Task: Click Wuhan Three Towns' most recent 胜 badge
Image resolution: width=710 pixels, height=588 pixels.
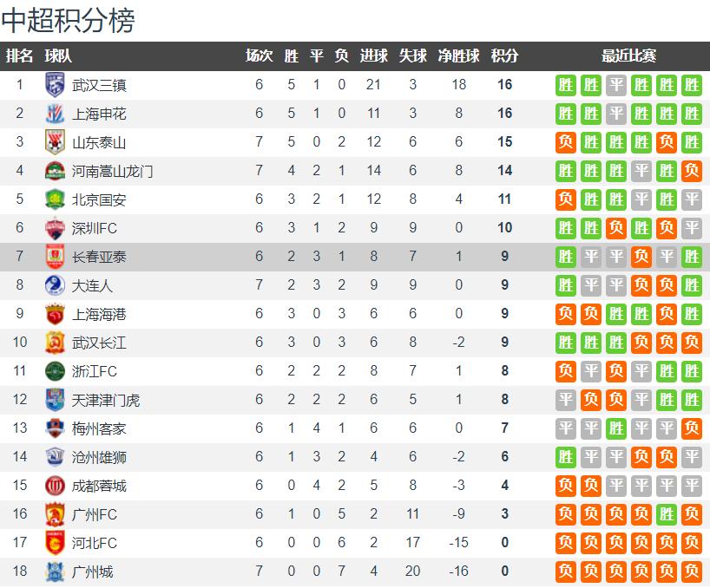Action: click(x=692, y=85)
